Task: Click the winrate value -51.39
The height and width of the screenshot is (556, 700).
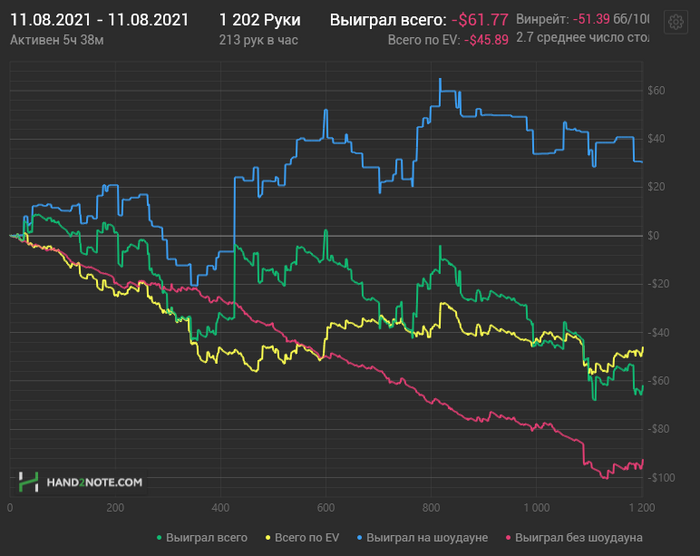Action: click(x=591, y=19)
